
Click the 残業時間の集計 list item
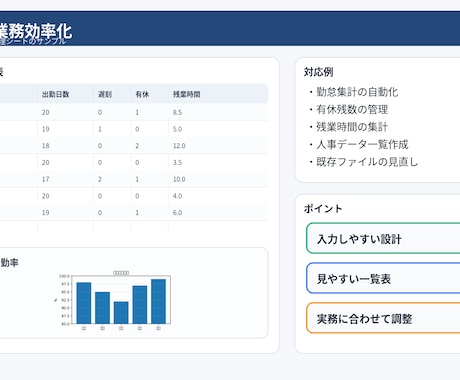348,127
